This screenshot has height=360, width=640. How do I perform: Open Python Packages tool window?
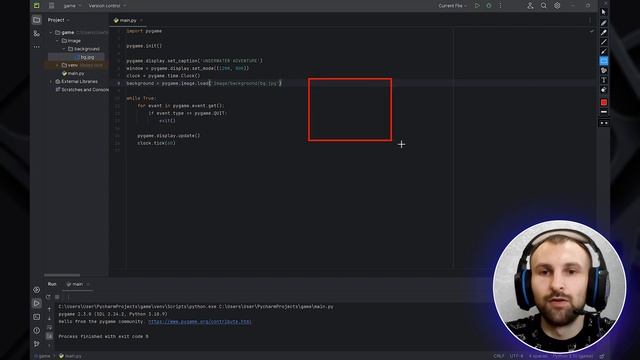[x=36, y=289]
